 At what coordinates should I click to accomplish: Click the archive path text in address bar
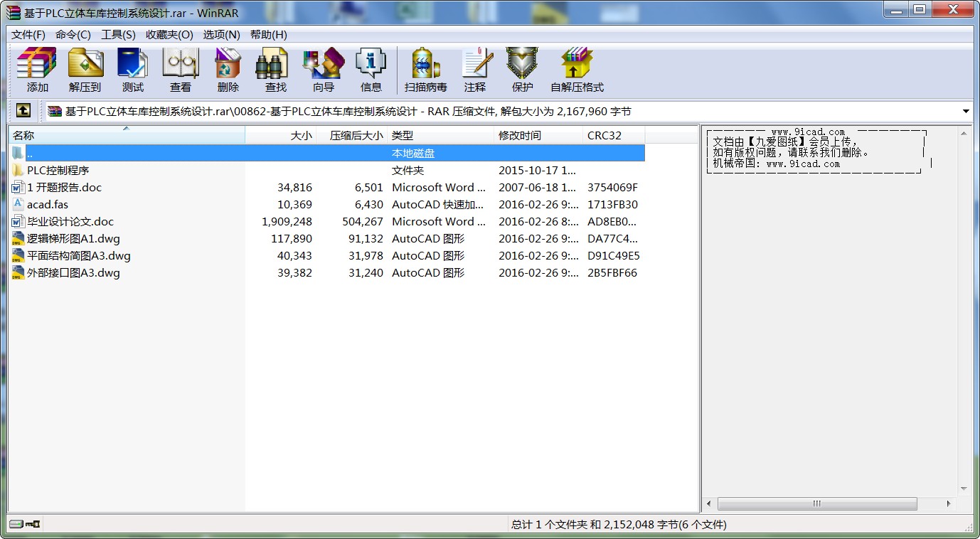[x=348, y=111]
